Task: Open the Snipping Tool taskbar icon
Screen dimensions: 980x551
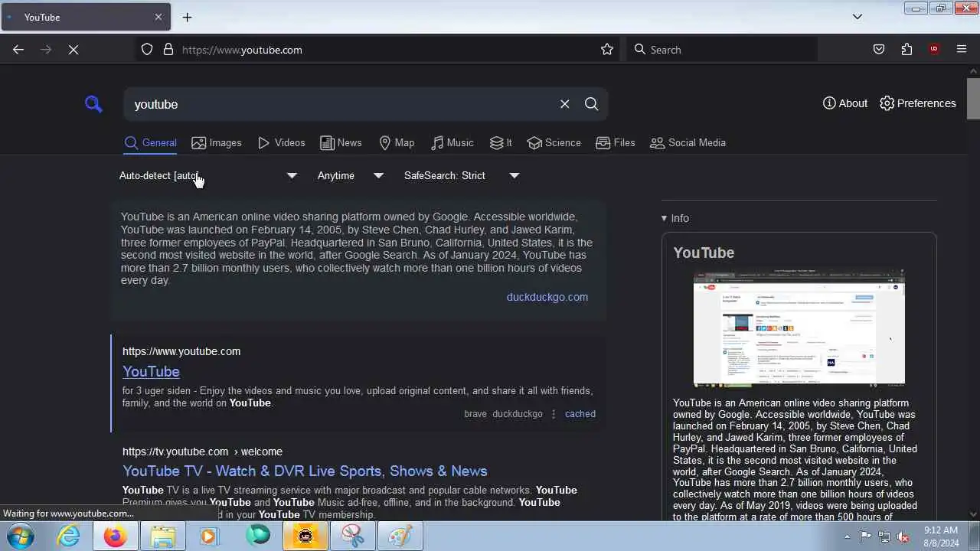Action: (x=353, y=536)
